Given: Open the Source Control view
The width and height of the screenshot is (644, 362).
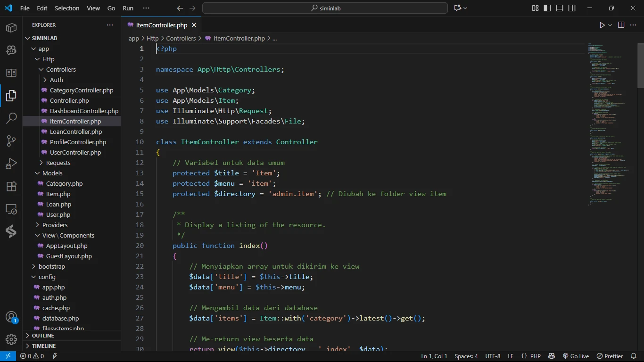Looking at the screenshot, I should pos(11,141).
